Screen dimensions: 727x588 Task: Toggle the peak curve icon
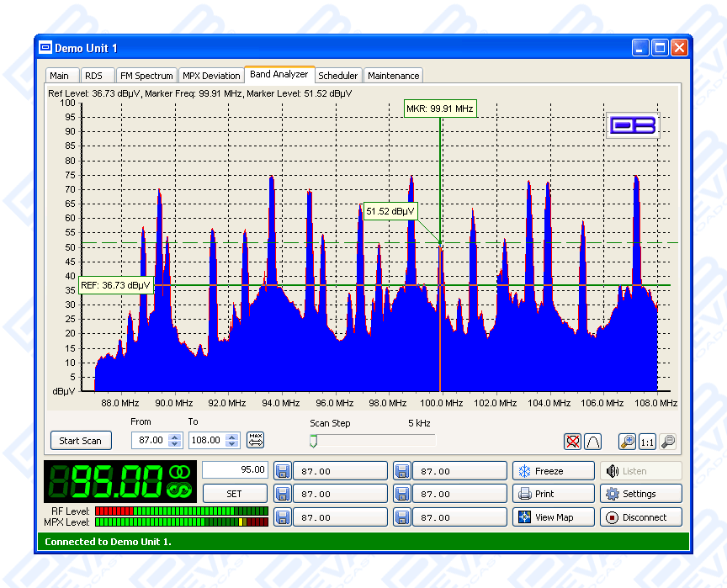[x=592, y=441]
